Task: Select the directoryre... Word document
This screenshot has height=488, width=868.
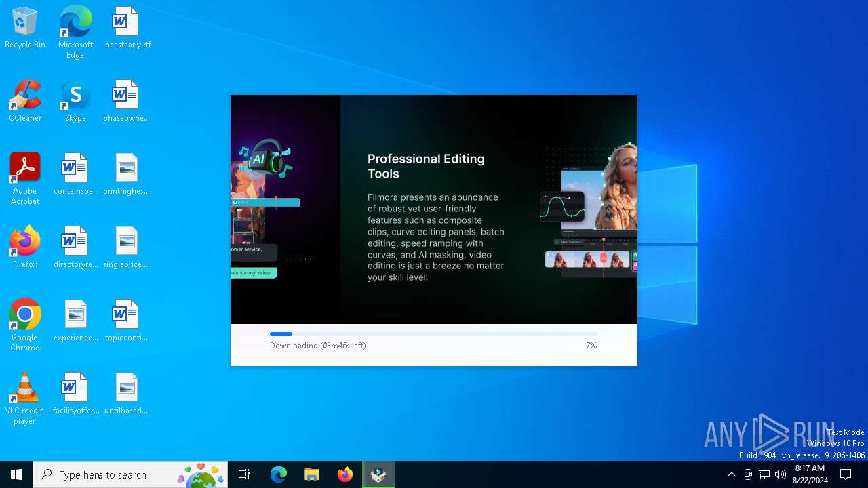Action: click(76, 248)
